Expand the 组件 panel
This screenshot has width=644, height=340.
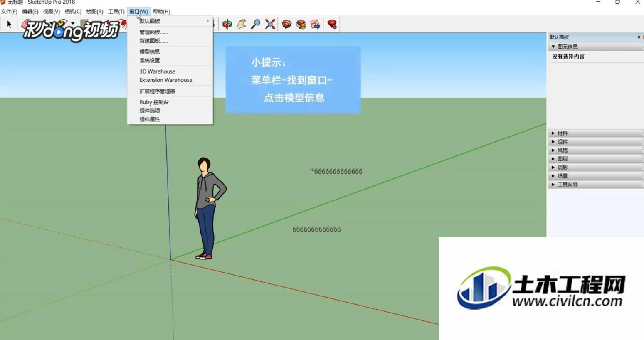tap(596, 142)
